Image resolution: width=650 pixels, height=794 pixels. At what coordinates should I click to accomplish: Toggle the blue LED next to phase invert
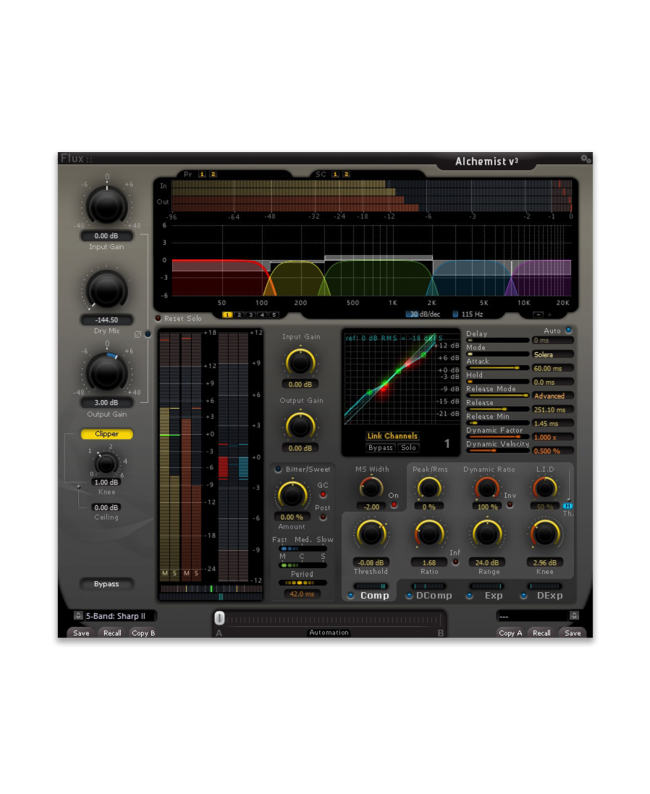click(148, 334)
